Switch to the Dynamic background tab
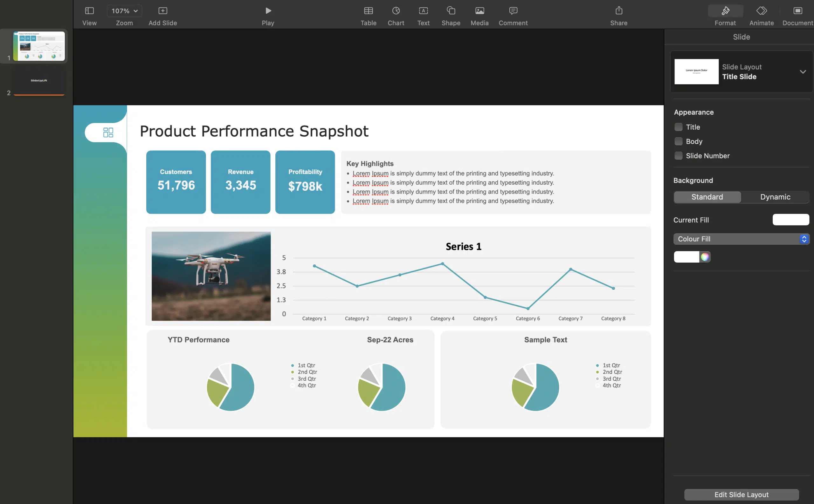The image size is (814, 504). coord(775,197)
